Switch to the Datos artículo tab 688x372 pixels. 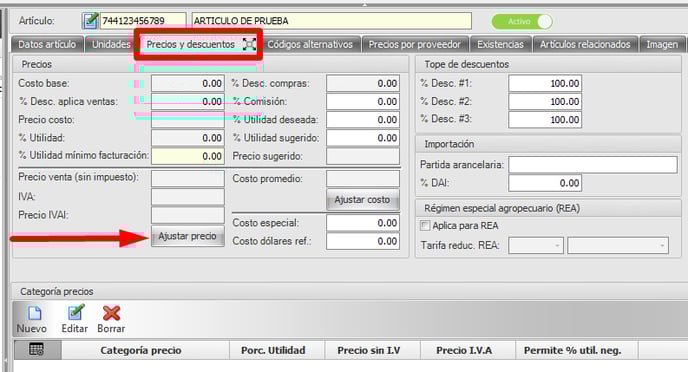(x=47, y=44)
